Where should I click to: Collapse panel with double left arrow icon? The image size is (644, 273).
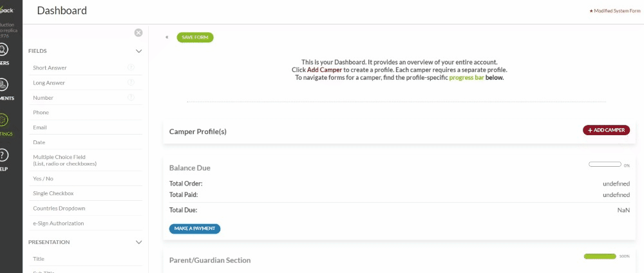167,37
